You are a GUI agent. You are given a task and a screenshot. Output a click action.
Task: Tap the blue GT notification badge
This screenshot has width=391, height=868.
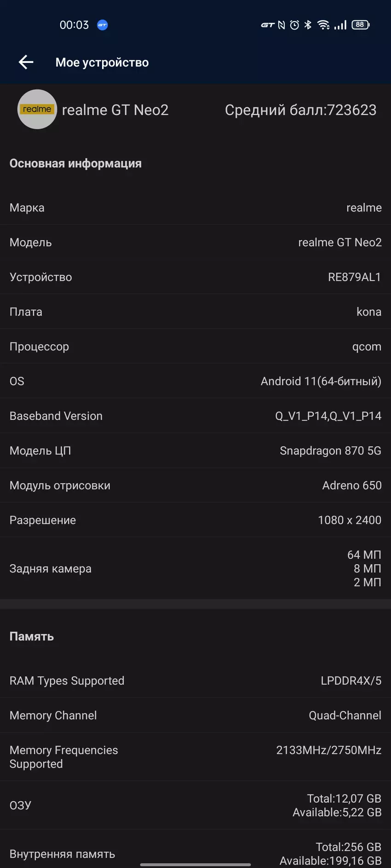pos(103,25)
